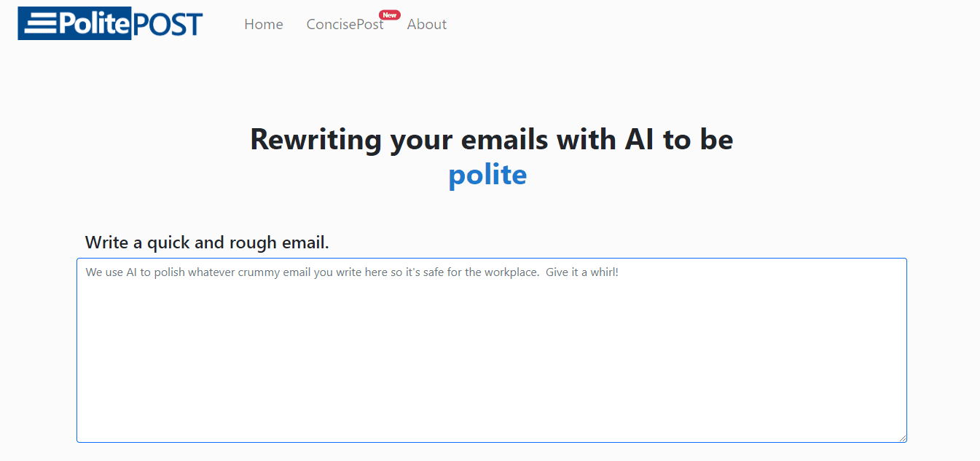This screenshot has height=461, width=980.
Task: Click the blue word 'polite' in the heading
Action: pos(487,174)
